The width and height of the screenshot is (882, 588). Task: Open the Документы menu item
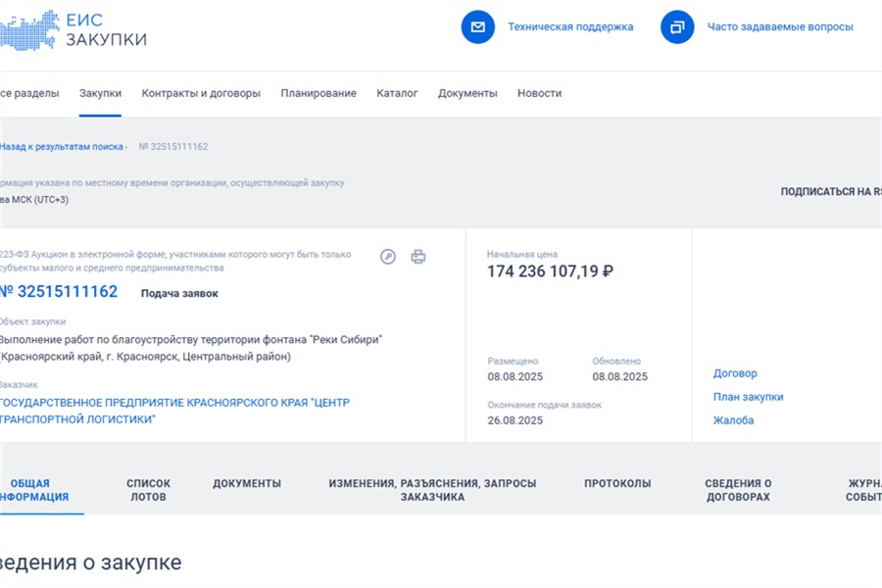point(467,93)
